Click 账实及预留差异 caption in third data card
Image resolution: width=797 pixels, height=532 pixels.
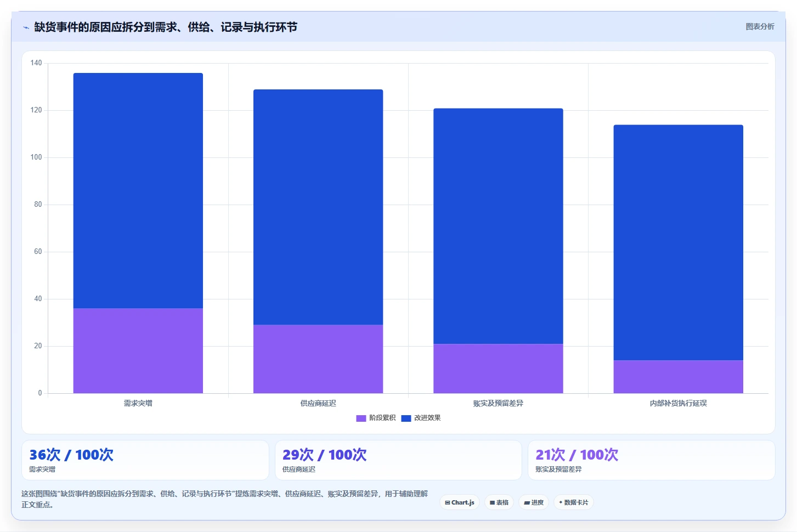point(558,469)
